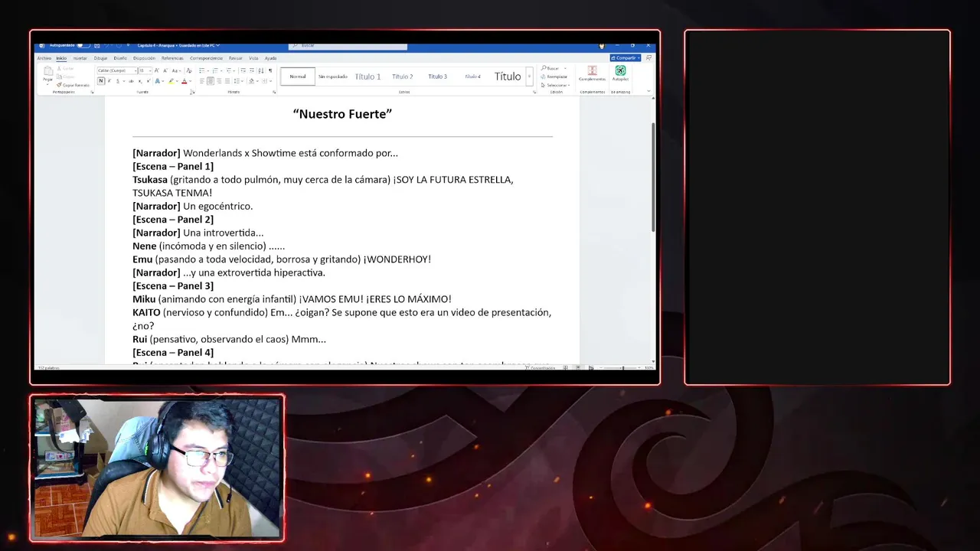Viewport: 980px width, 551px height.
Task: Increase font size with the larger A icon
Action: pos(157,70)
